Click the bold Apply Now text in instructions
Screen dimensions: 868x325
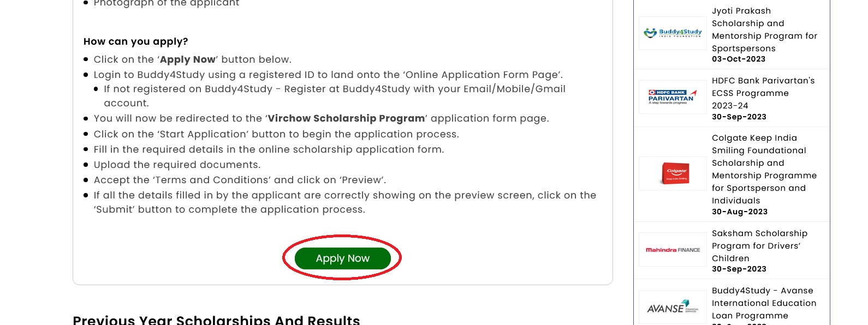tap(187, 59)
